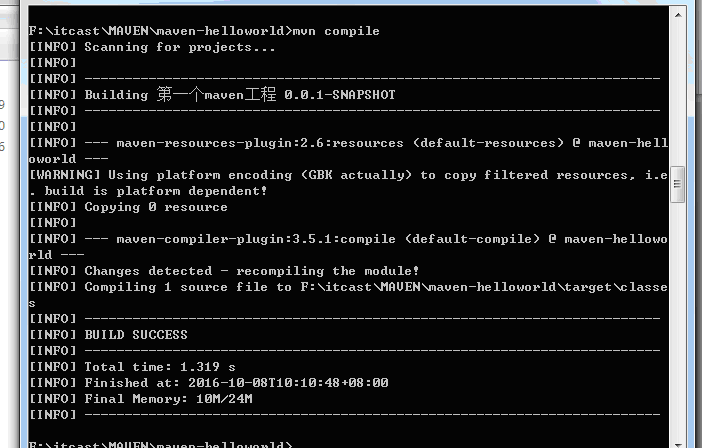Screen dimensions: 702x448
Task: Click scrollbar track above the thumb
Action: tap(678, 95)
